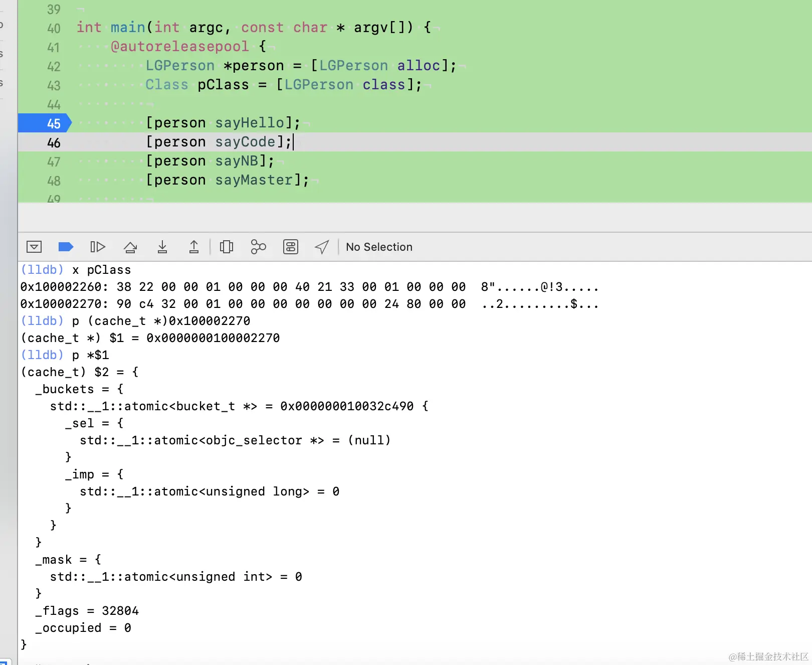Click line number 48 in the gutter
The image size is (812, 665).
pos(54,181)
